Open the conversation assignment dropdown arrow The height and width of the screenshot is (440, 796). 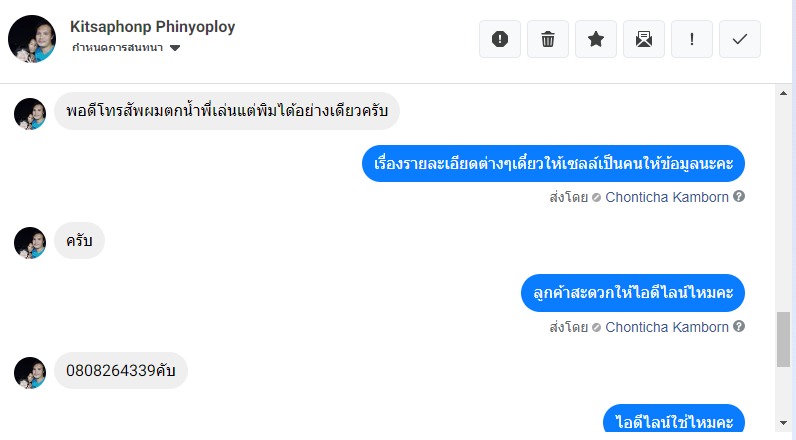point(175,47)
